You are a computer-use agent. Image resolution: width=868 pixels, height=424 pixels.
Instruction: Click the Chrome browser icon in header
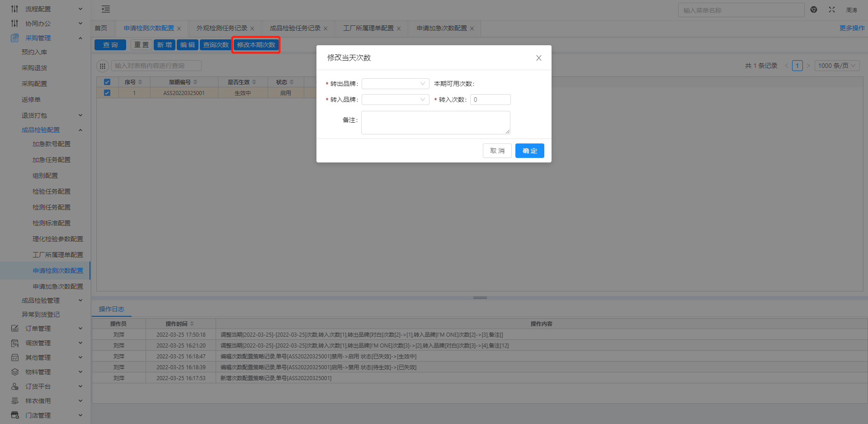click(x=814, y=10)
